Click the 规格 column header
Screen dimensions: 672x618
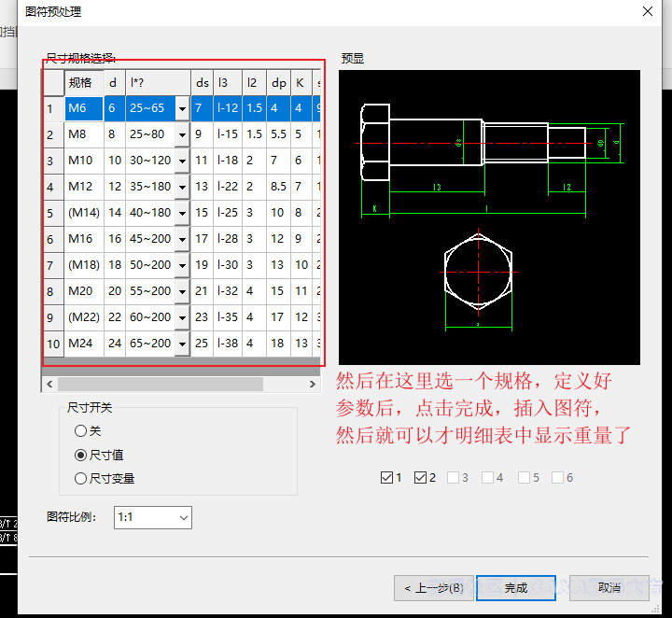click(80, 83)
